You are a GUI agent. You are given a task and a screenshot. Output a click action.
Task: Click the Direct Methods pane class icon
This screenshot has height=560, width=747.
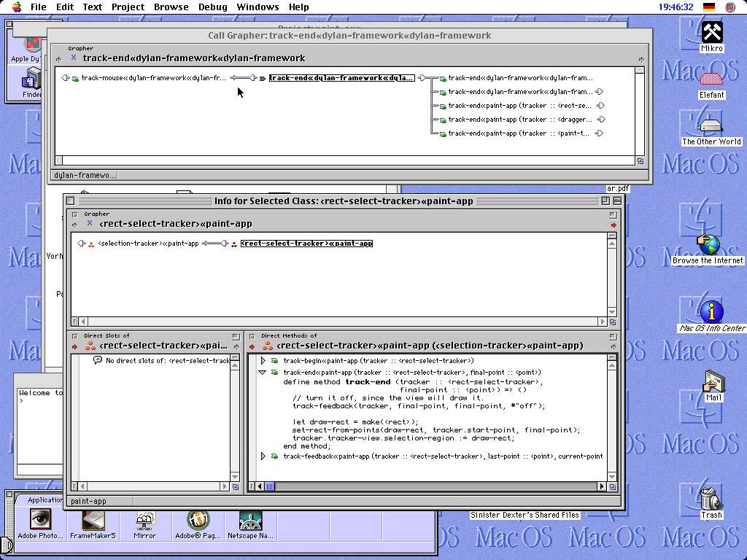tap(268, 346)
